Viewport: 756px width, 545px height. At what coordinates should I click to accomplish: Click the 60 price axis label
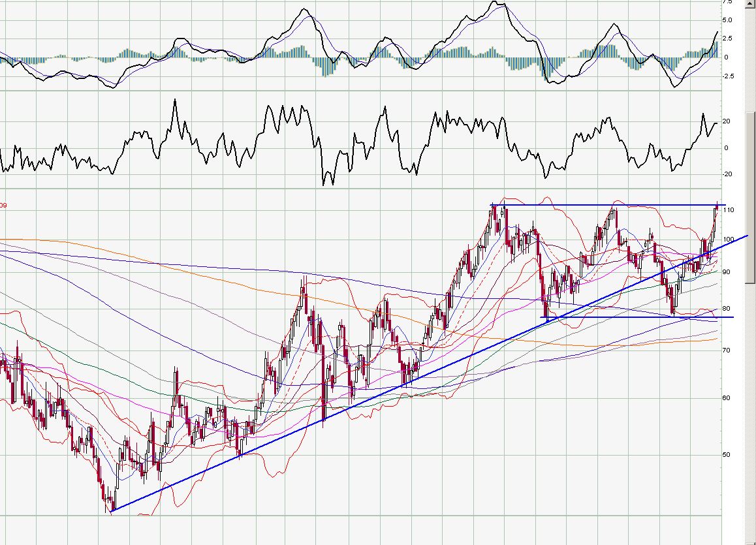pyautogui.click(x=727, y=398)
